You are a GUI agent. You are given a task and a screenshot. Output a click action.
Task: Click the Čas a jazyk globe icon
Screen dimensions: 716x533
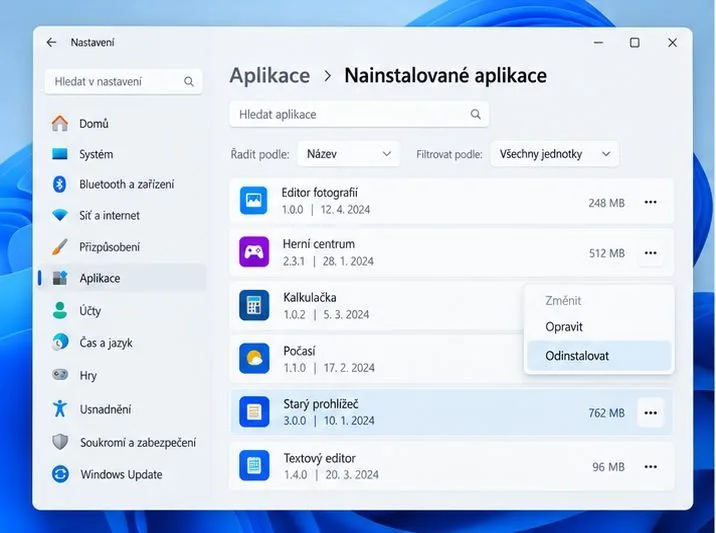(x=60, y=343)
